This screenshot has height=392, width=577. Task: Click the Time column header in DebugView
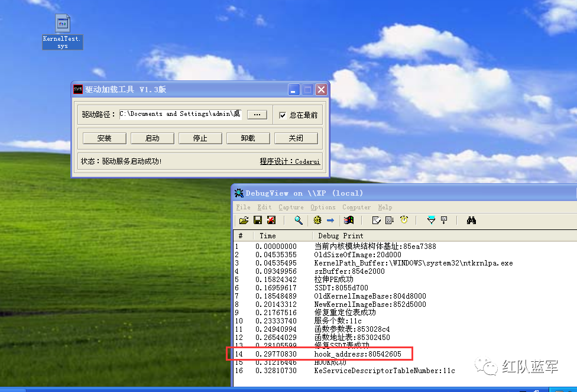click(283, 235)
